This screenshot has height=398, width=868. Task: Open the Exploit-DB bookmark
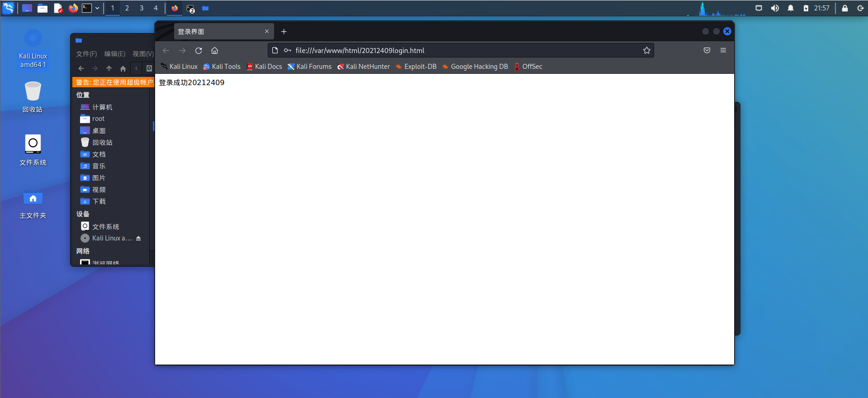(416, 67)
